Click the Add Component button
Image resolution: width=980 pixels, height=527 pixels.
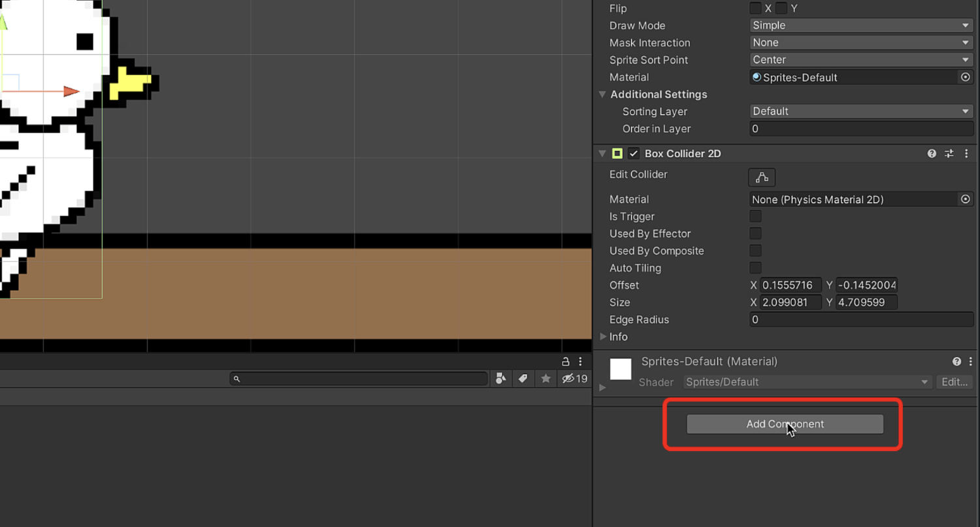[785, 424]
